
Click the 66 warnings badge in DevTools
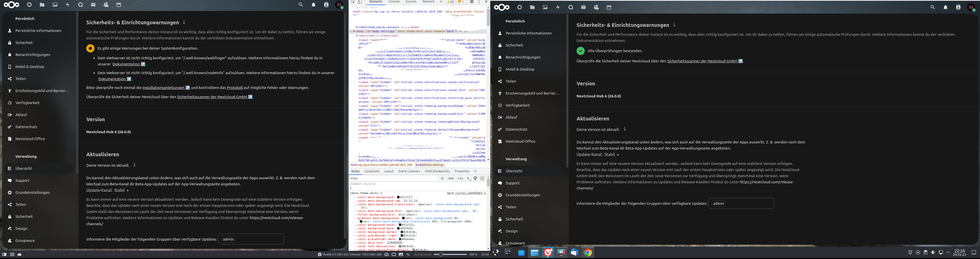tap(450, 2)
